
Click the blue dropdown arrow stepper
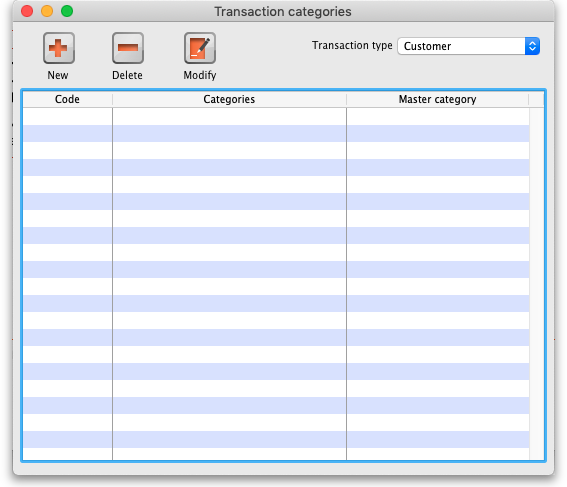point(532,46)
